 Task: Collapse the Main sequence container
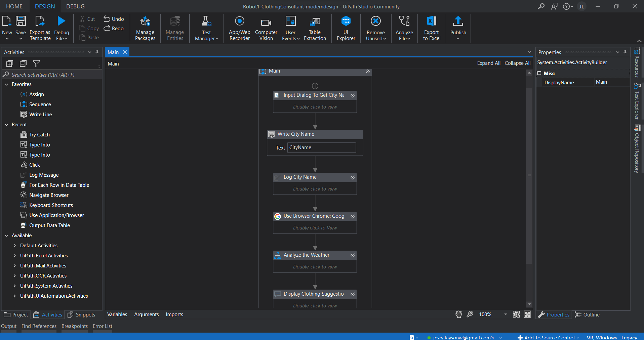pos(368,72)
